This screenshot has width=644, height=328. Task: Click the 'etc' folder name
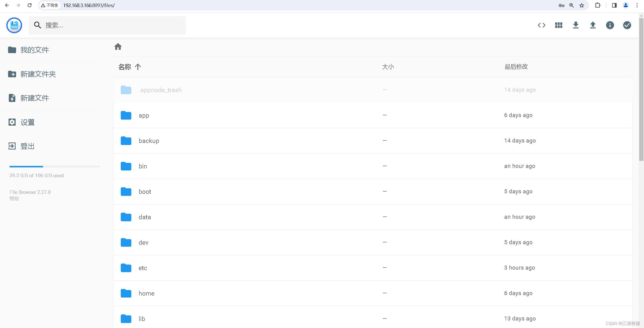tap(143, 268)
